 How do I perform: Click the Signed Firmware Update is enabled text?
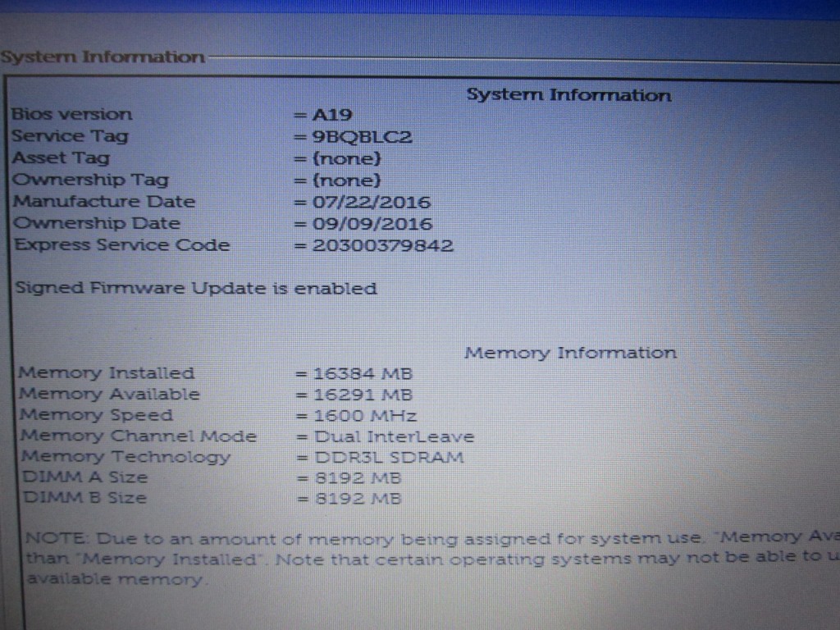coord(196,289)
